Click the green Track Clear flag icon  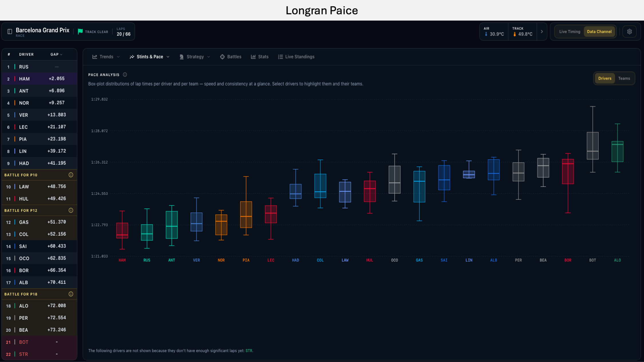point(80,31)
